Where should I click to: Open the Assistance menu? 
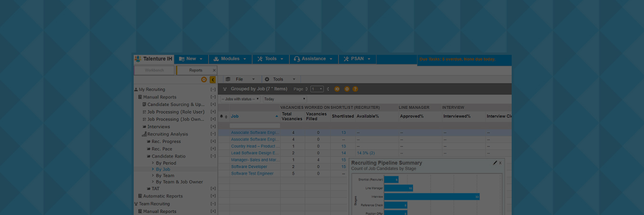tap(313, 59)
